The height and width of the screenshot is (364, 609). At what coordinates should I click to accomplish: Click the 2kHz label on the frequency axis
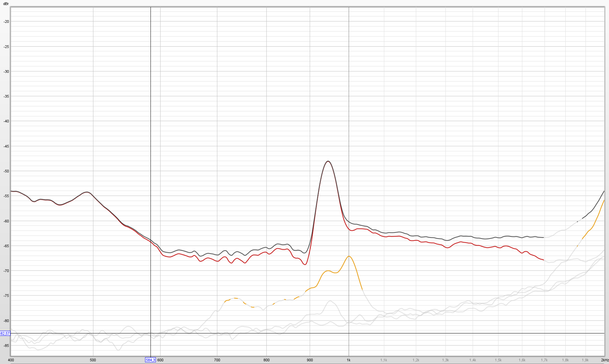tap(605, 360)
